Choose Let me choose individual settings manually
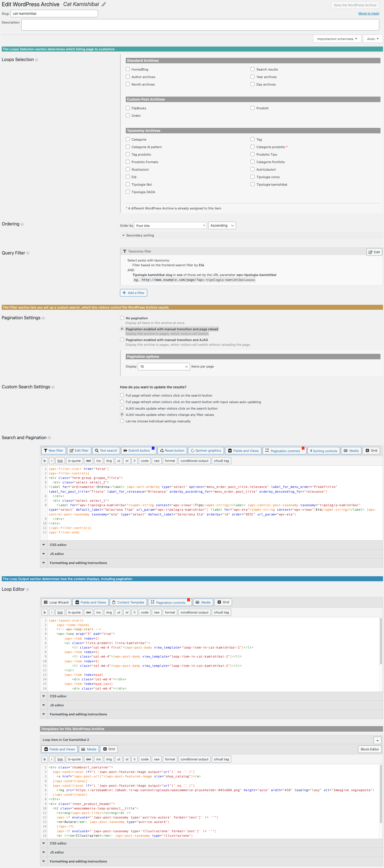This screenshot has width=384, height=868. point(122,421)
